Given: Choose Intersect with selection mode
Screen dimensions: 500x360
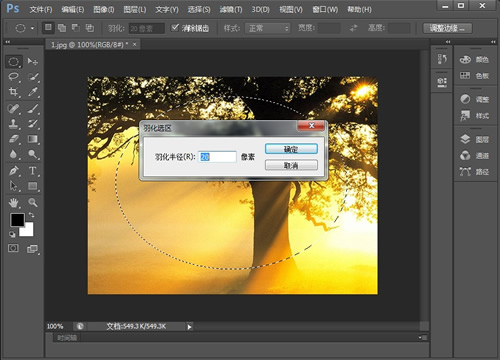Looking at the screenshot, I should (x=90, y=28).
